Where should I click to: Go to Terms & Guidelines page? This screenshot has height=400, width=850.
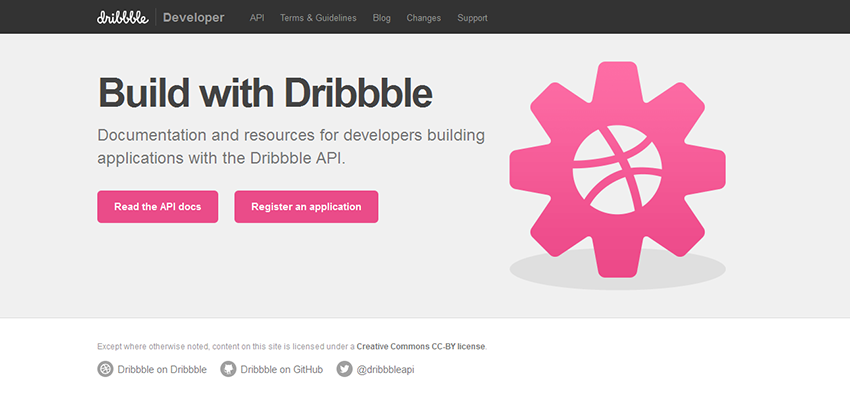pyautogui.click(x=318, y=18)
